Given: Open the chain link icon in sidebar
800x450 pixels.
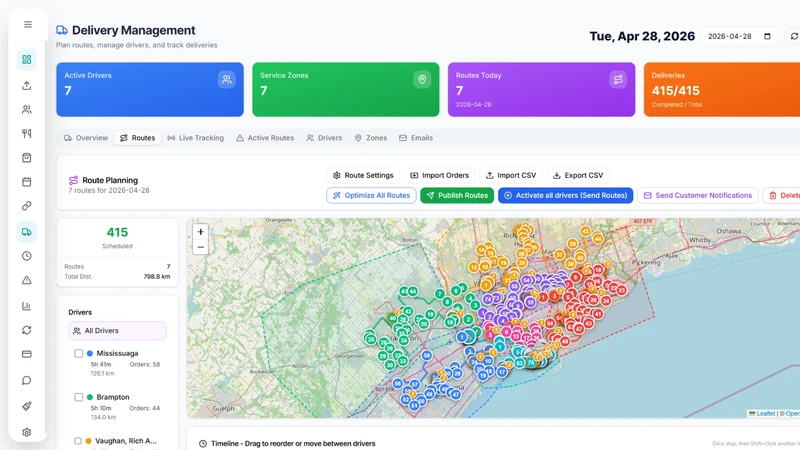Looking at the screenshot, I should point(27,206).
